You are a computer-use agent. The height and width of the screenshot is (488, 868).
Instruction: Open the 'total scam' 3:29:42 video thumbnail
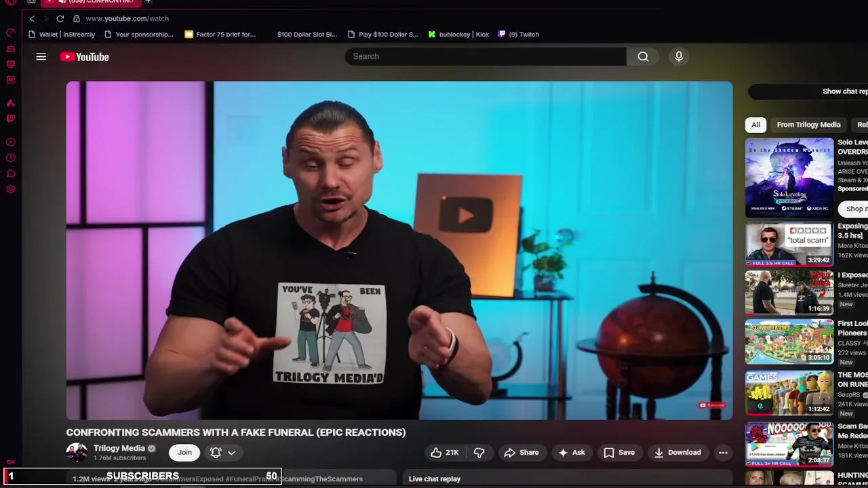tap(789, 244)
